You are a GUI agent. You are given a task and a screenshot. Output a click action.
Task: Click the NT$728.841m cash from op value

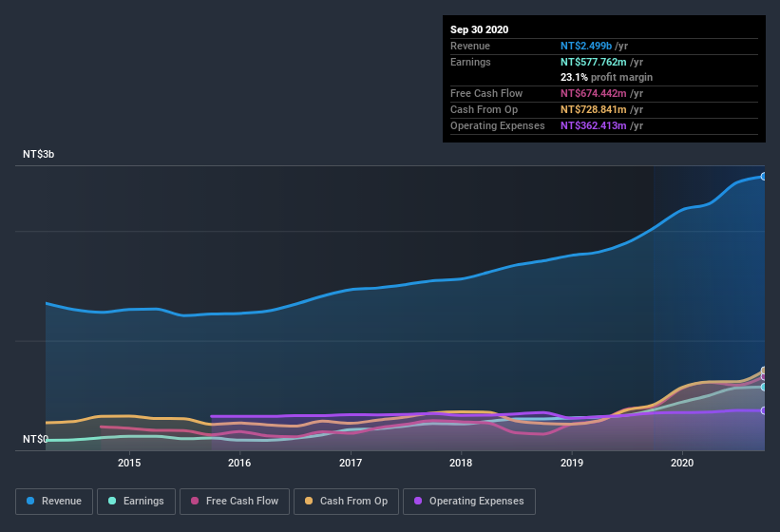pyautogui.click(x=594, y=109)
